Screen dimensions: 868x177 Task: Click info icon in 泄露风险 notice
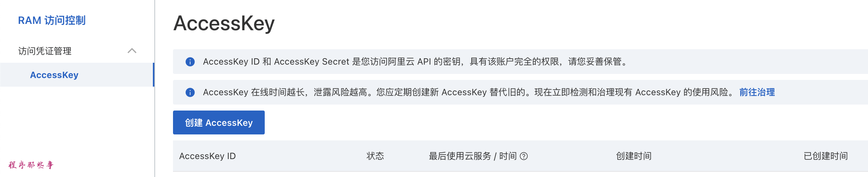click(190, 92)
